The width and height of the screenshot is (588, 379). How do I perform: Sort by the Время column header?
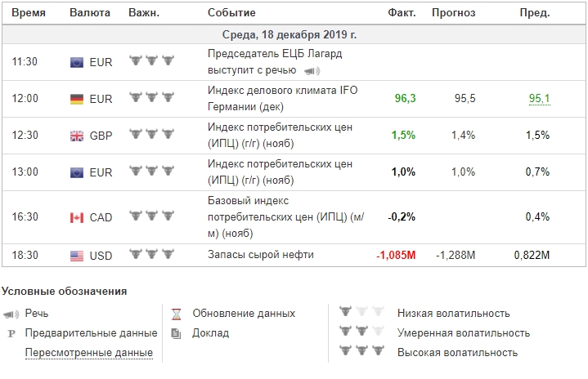pyautogui.click(x=29, y=13)
